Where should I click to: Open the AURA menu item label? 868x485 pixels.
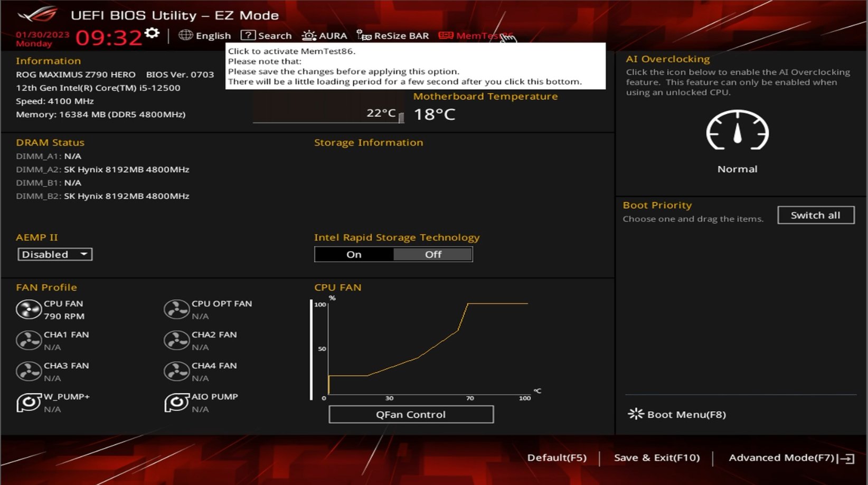click(x=333, y=35)
